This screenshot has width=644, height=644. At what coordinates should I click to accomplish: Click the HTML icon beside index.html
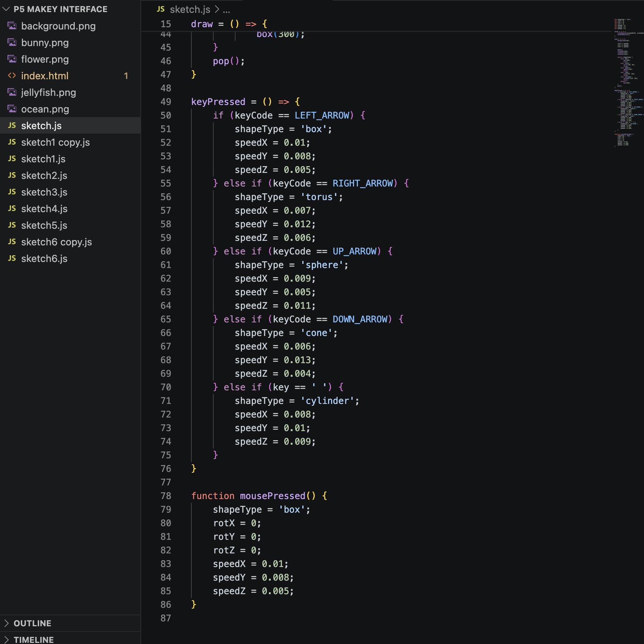point(12,76)
